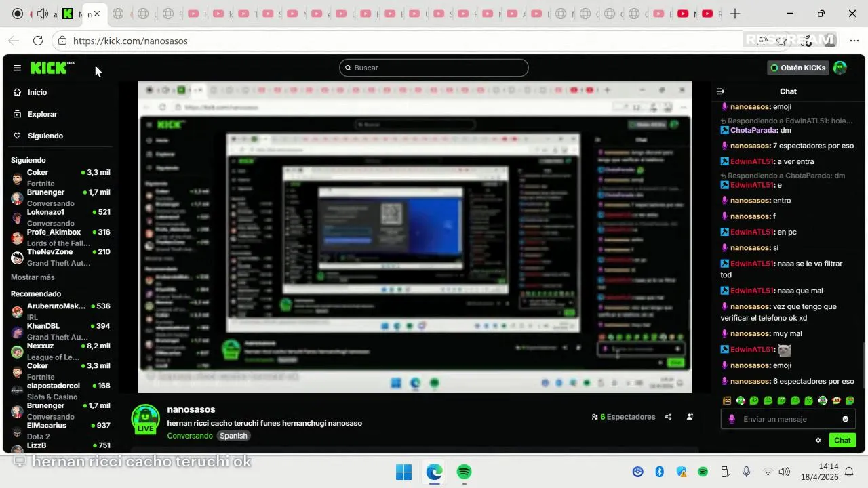
Task: Open the Conversando category link
Action: coord(190,436)
